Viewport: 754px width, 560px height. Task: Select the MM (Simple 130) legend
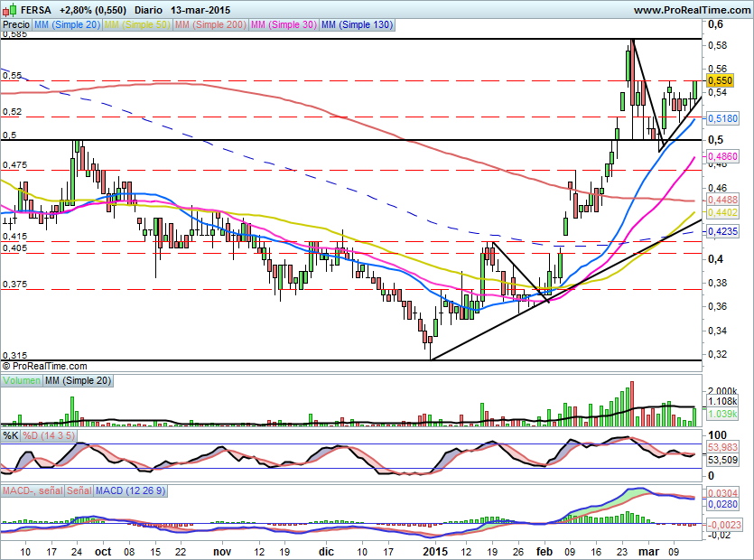(x=357, y=24)
